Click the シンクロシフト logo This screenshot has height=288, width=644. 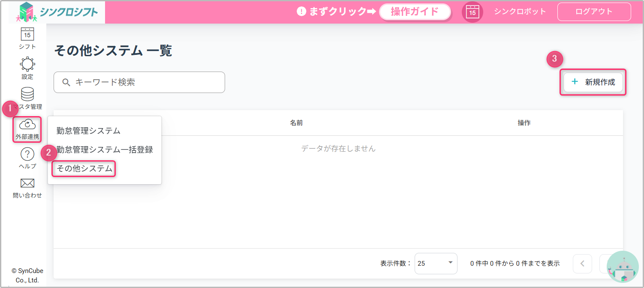[x=57, y=12]
